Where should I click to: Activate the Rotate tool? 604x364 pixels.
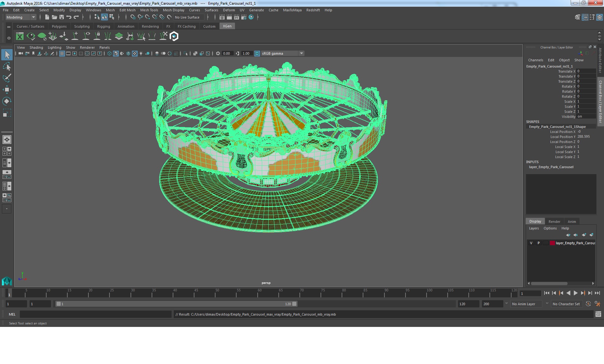pyautogui.click(x=7, y=101)
